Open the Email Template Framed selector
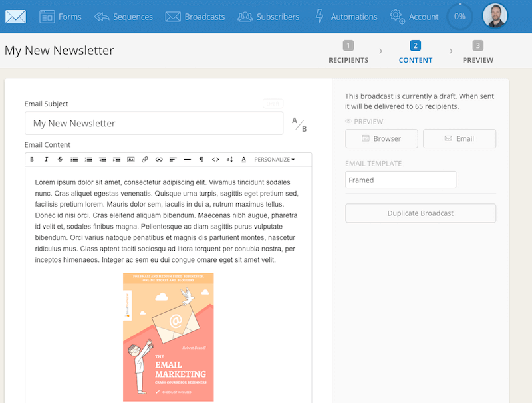Image resolution: width=532 pixels, height=403 pixels. click(x=400, y=180)
